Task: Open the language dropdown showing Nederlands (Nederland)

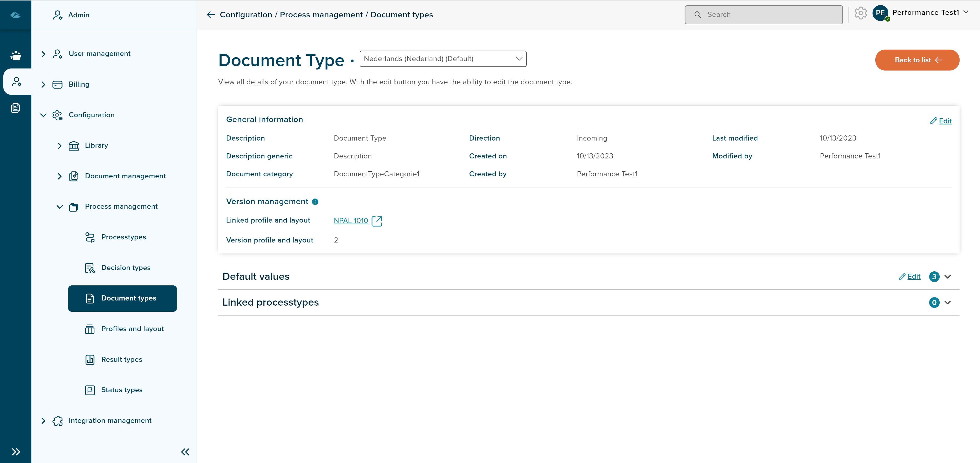Action: coord(442,59)
